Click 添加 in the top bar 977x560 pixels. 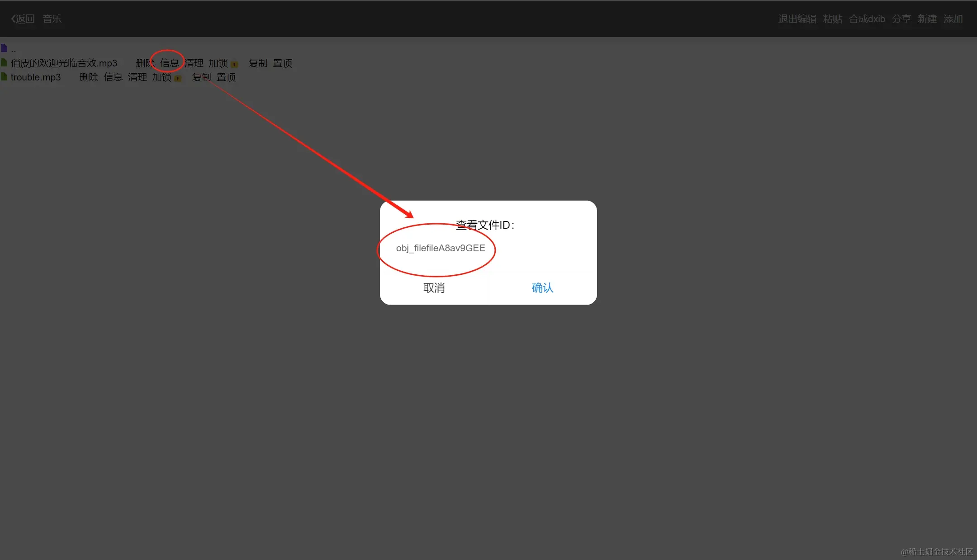pos(953,19)
